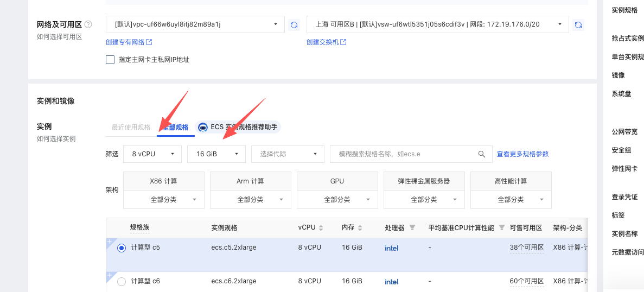Viewport: 644px width, 292px height.
Task: Click search magnifier in spec search box
Action: 481,154
